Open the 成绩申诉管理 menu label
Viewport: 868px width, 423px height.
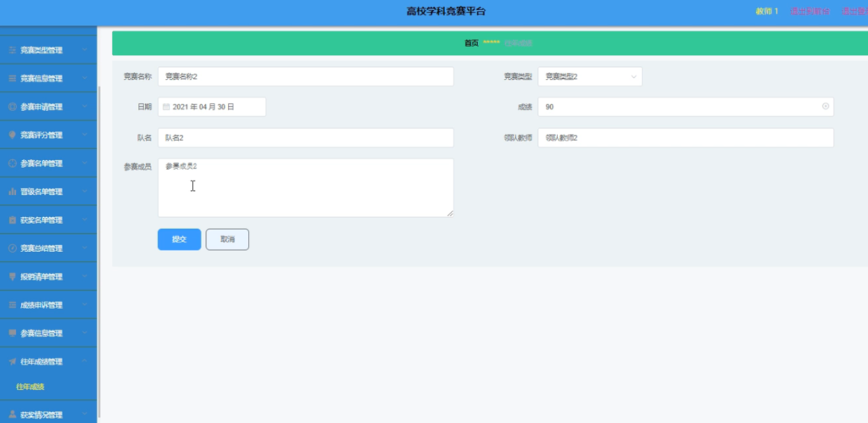42,305
